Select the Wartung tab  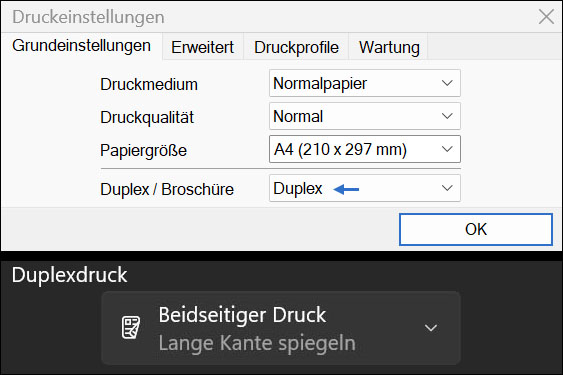[389, 47]
